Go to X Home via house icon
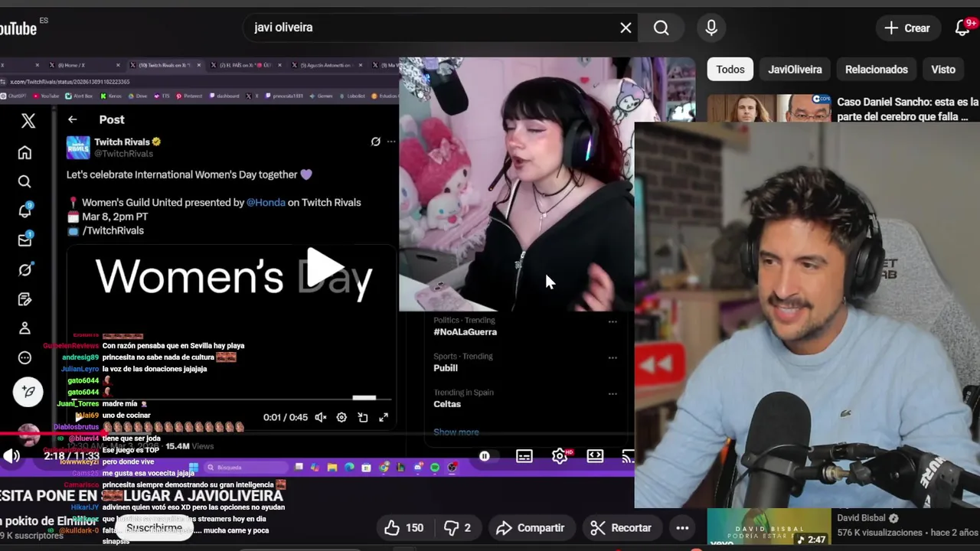Image resolution: width=980 pixels, height=551 pixels. click(24, 153)
